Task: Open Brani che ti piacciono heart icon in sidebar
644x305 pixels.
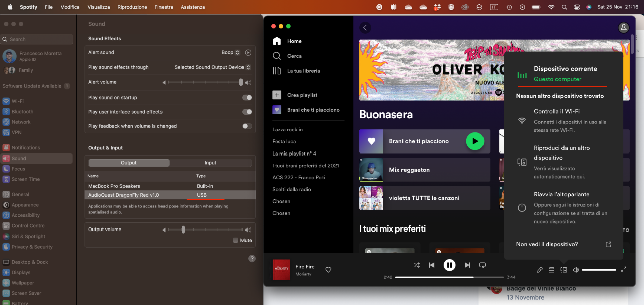Action: [x=277, y=110]
